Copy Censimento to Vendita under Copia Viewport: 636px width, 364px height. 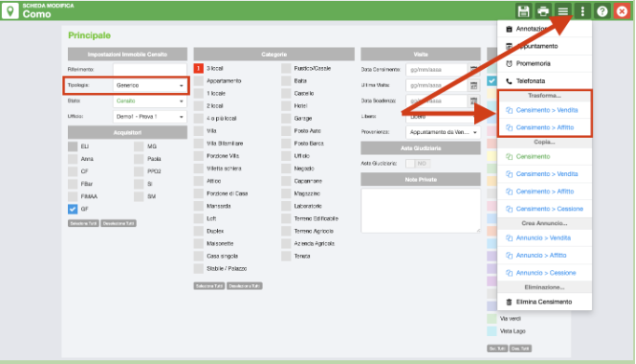click(x=545, y=174)
